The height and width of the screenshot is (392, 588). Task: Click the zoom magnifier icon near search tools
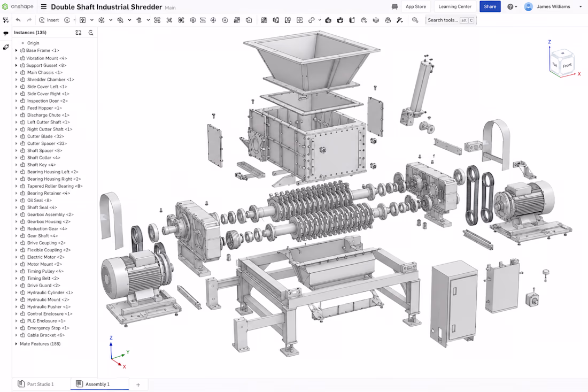pyautogui.click(x=415, y=20)
